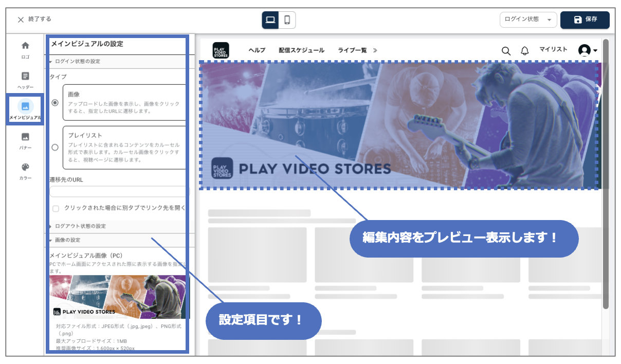Click the メインビジュアルの設定 panel title
The height and width of the screenshot is (364, 621).
(x=87, y=44)
